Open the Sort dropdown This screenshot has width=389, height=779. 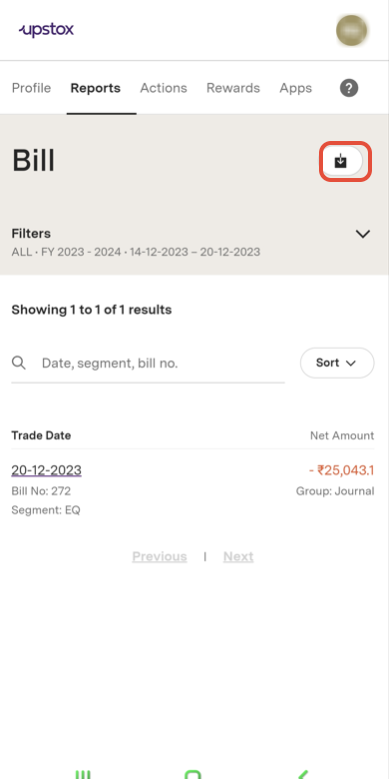tap(337, 363)
